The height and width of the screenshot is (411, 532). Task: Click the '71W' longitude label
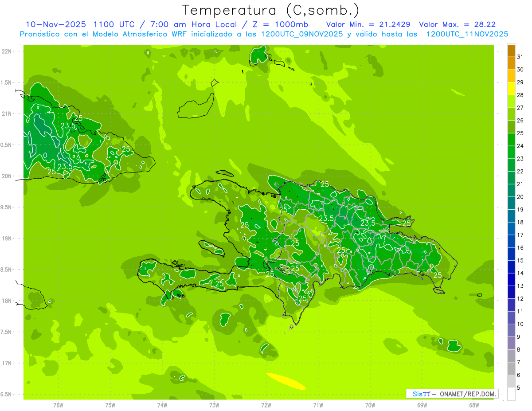coord(318,405)
